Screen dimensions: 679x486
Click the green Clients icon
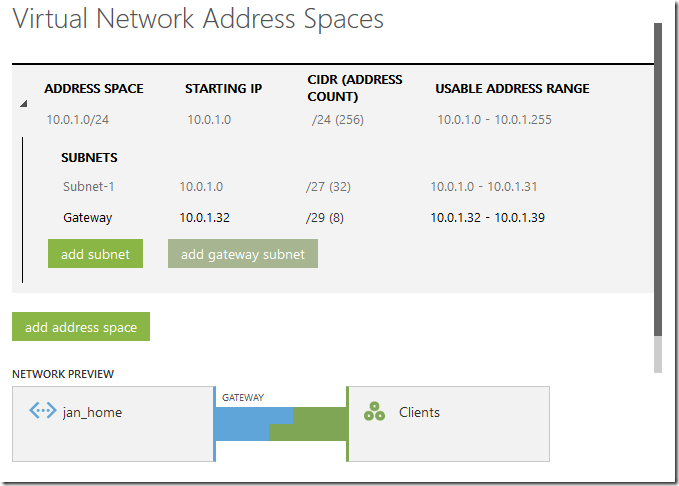(375, 411)
